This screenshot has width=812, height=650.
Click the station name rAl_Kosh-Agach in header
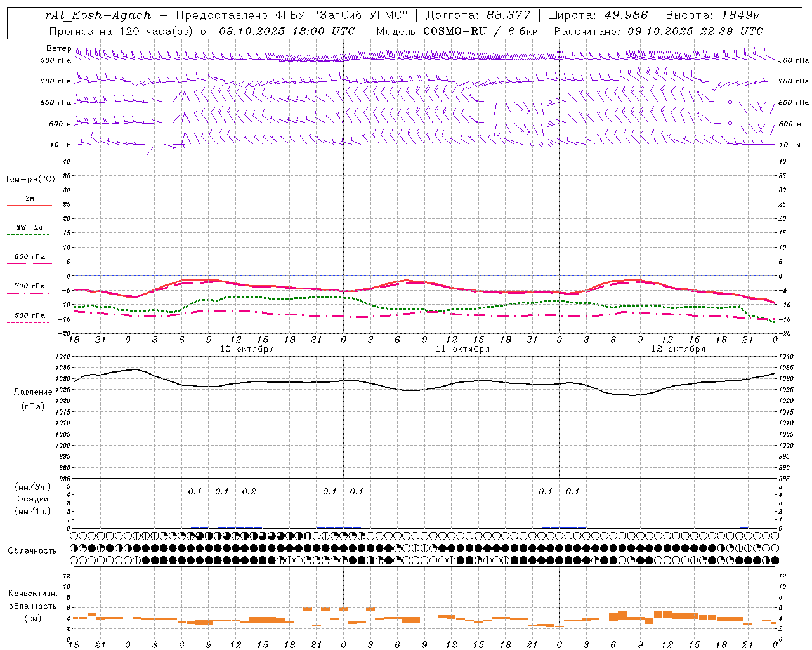(x=98, y=15)
